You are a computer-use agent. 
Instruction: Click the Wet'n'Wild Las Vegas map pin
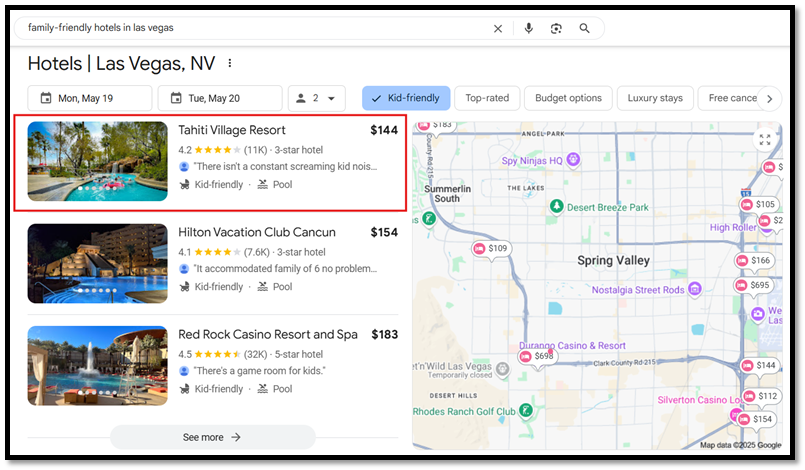tap(503, 368)
